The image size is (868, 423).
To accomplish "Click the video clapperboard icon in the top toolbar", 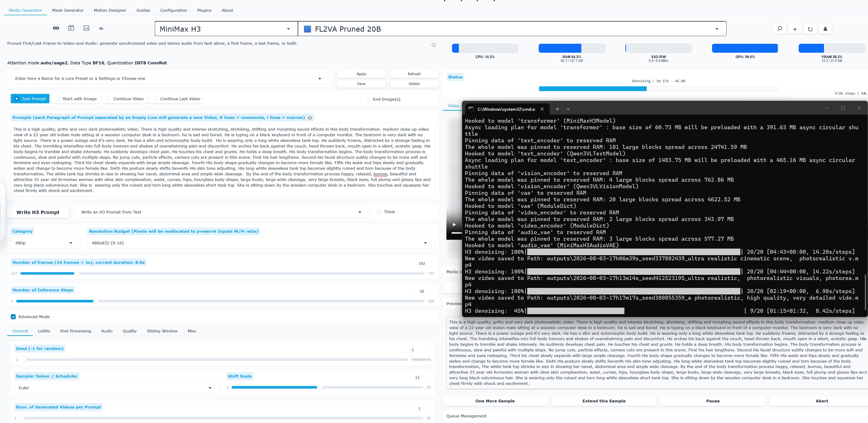I will (71, 28).
